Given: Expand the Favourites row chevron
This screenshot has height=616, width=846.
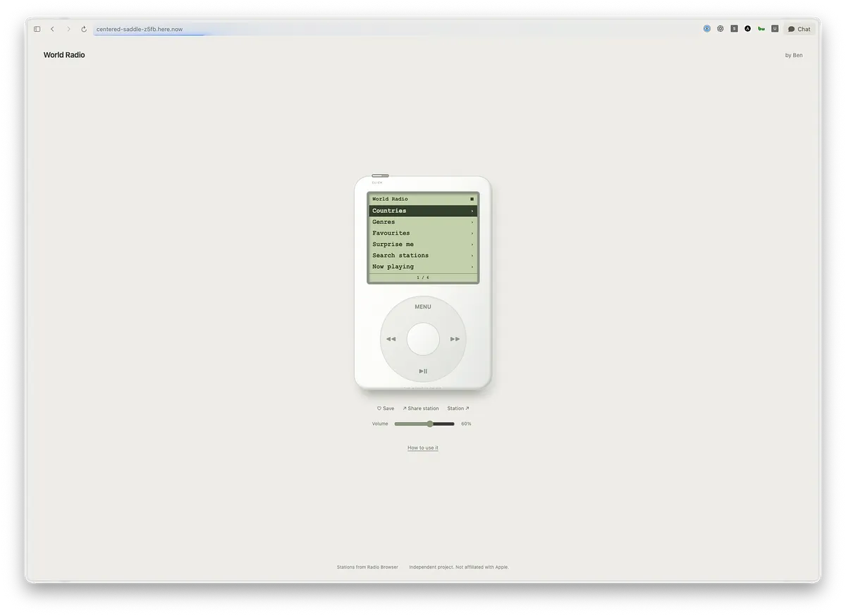Looking at the screenshot, I should [472, 233].
